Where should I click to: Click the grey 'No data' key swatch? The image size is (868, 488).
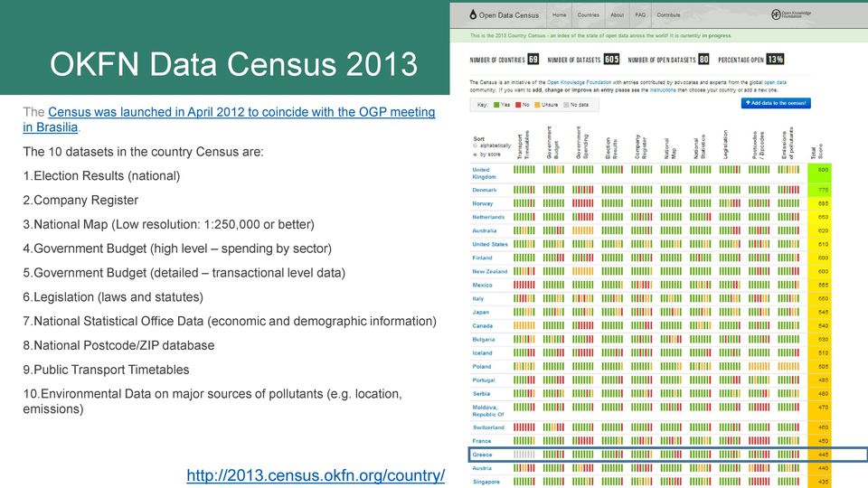[566, 105]
